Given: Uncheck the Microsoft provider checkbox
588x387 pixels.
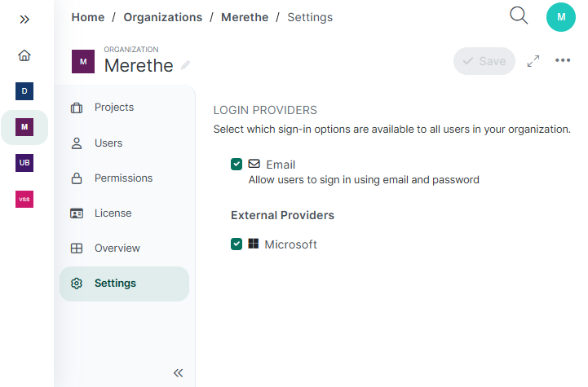Looking at the screenshot, I should tap(237, 244).
